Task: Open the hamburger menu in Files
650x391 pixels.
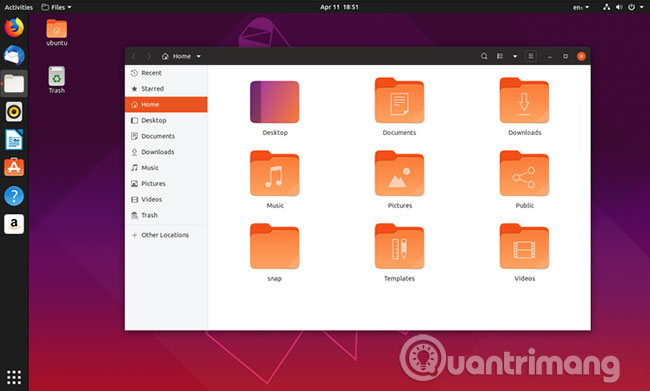Action: click(x=531, y=56)
